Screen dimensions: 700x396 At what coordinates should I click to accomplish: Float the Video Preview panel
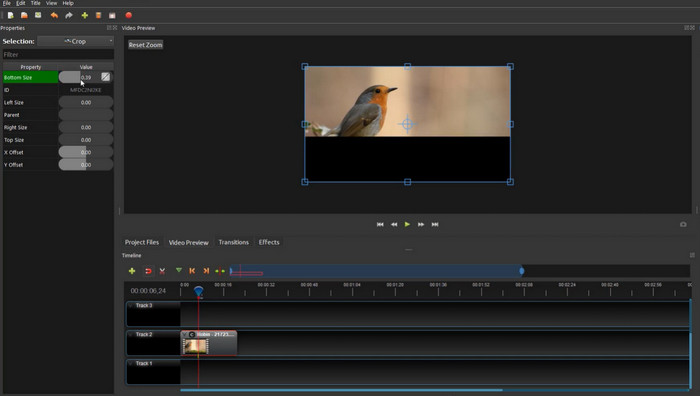click(x=687, y=28)
